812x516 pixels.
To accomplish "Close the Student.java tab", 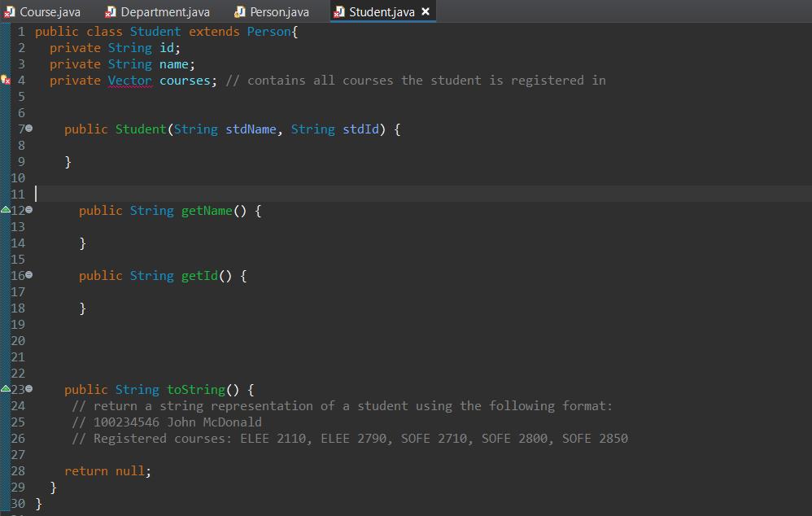I will click(426, 11).
